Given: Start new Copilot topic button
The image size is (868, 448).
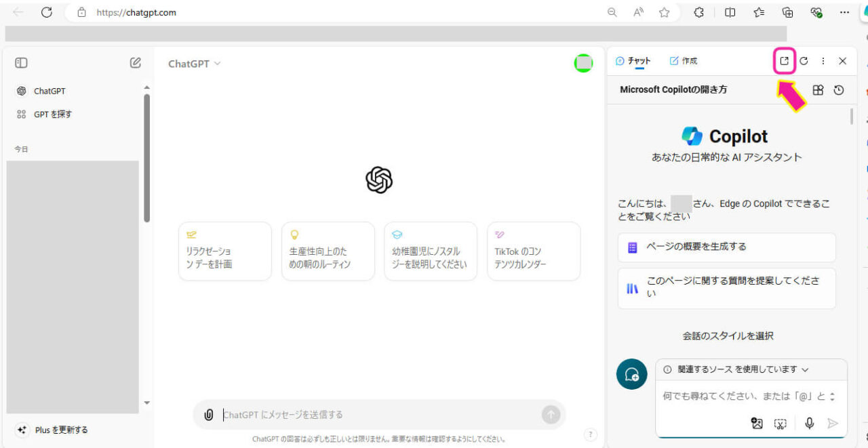Looking at the screenshot, I should 631,374.
